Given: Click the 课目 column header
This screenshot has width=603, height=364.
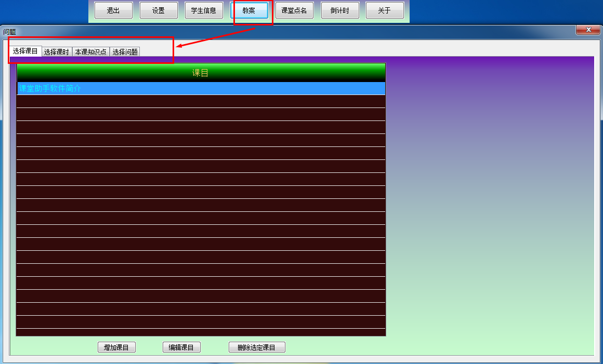Looking at the screenshot, I should (x=201, y=73).
